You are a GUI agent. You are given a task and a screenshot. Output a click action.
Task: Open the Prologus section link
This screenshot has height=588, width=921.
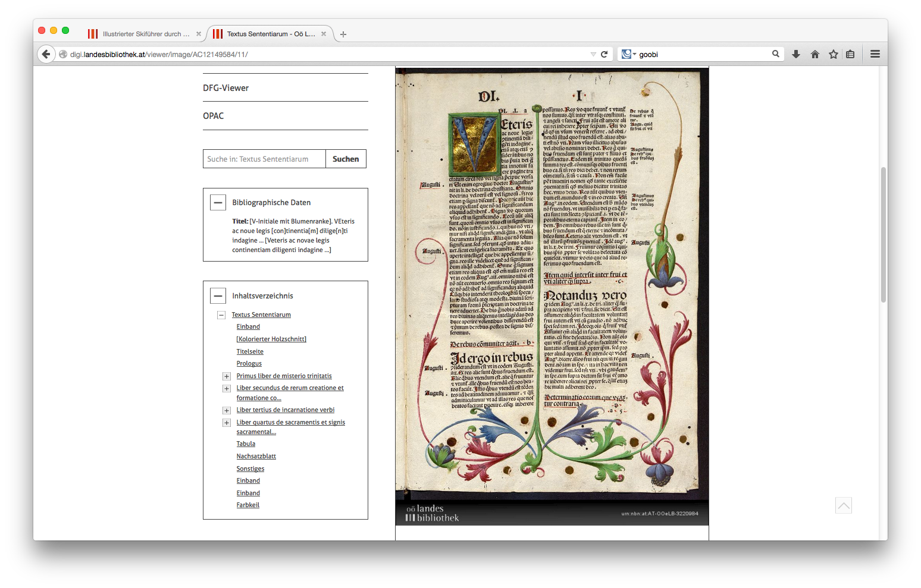point(249,364)
